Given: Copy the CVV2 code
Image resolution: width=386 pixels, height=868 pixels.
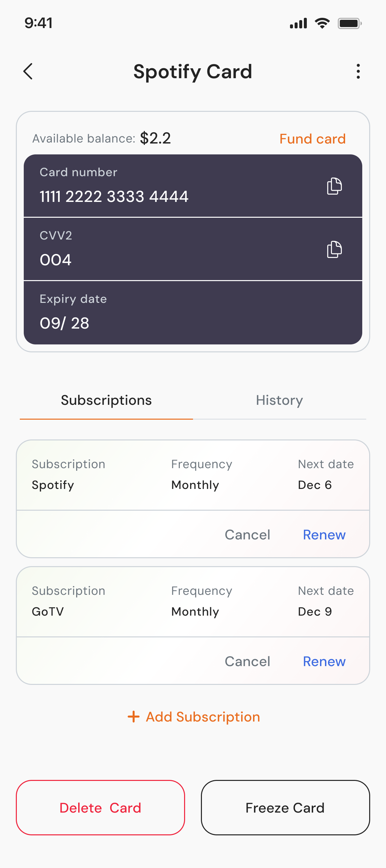Looking at the screenshot, I should (x=334, y=249).
